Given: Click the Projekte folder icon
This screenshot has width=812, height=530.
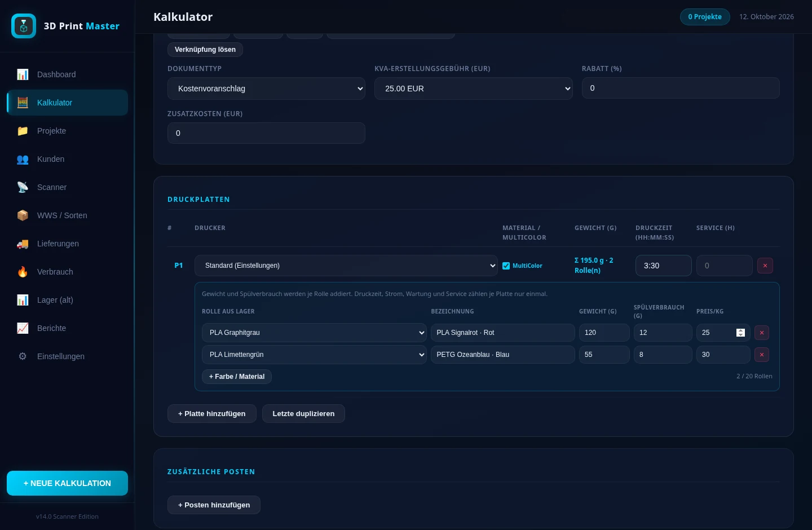Looking at the screenshot, I should click(x=23, y=131).
